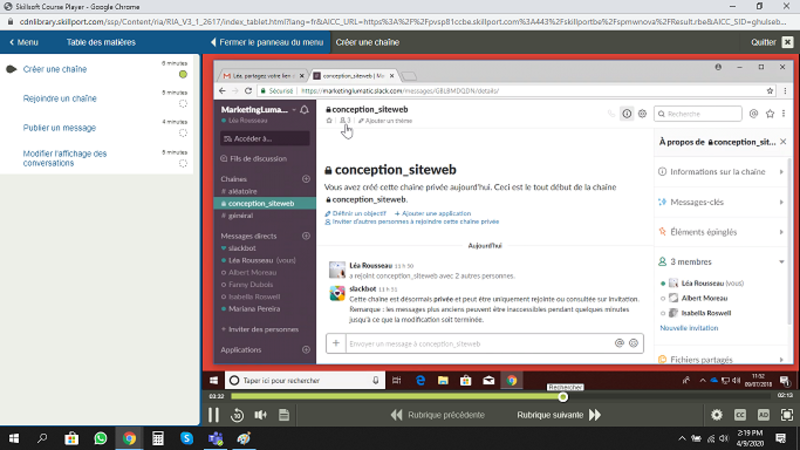Open Table des matières tab
The image size is (800, 450).
click(x=101, y=42)
